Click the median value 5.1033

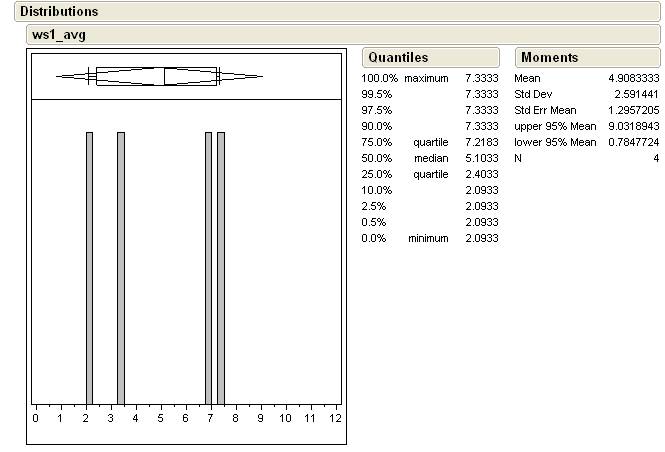(481, 158)
